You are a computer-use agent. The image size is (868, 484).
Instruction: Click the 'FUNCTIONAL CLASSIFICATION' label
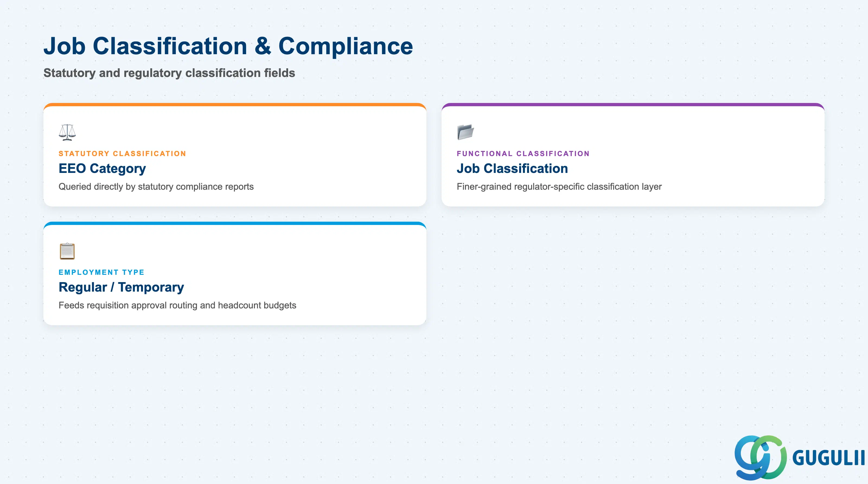click(523, 153)
